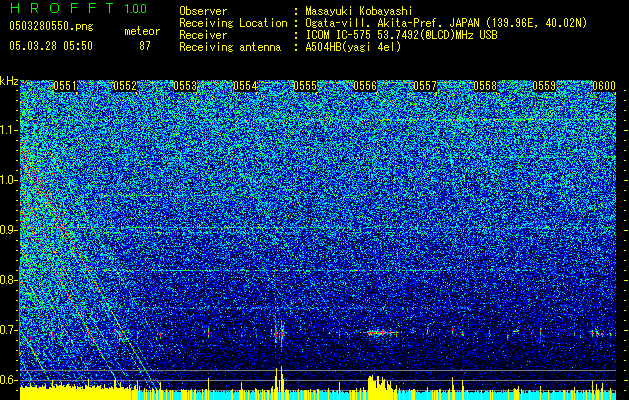Click the 0.8 kHz axis label
The image size is (629, 400).
point(9,280)
